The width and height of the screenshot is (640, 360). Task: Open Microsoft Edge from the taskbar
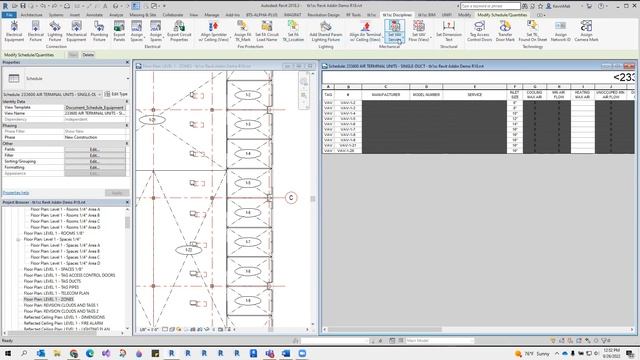tap(90, 353)
